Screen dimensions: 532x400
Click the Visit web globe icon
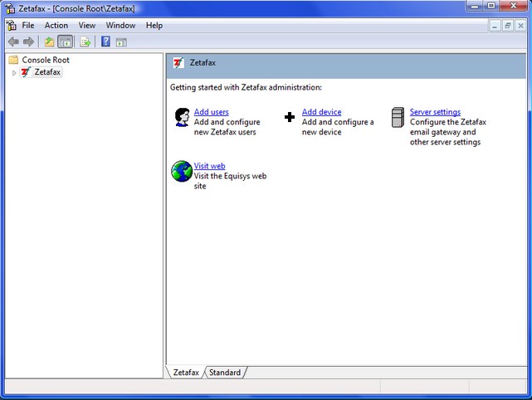click(182, 171)
